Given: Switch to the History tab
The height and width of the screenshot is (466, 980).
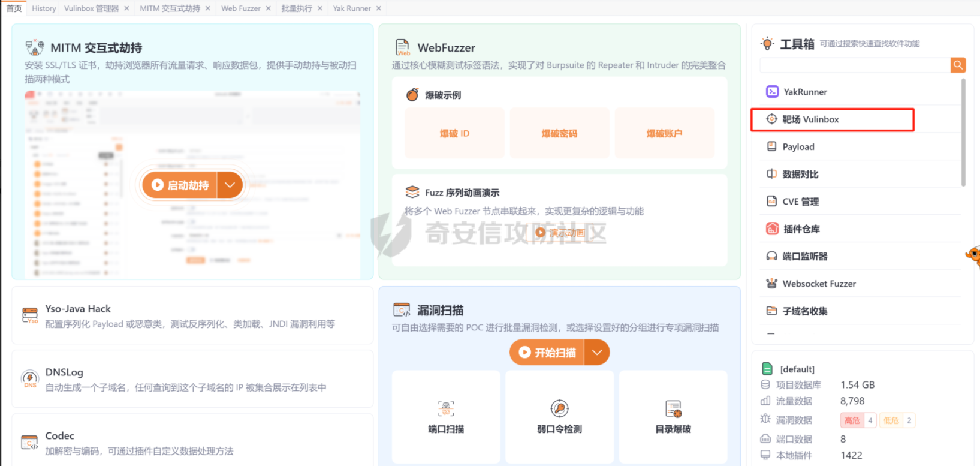Looking at the screenshot, I should [44, 8].
